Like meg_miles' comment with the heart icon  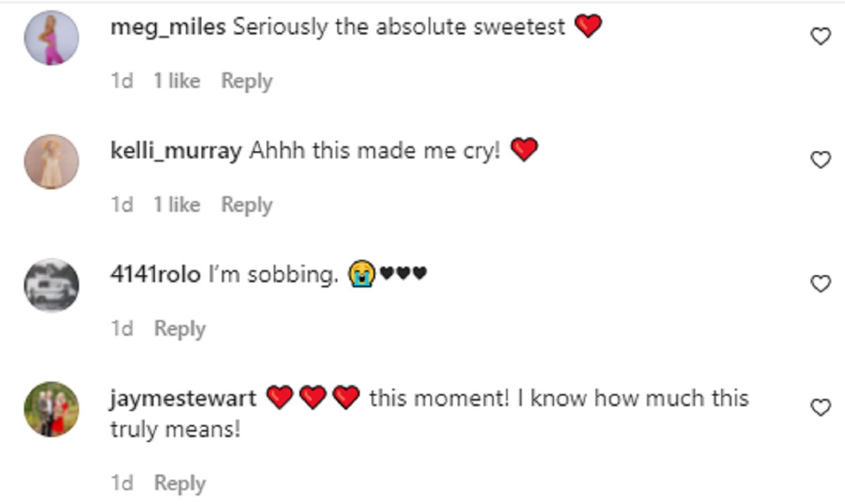click(x=821, y=36)
